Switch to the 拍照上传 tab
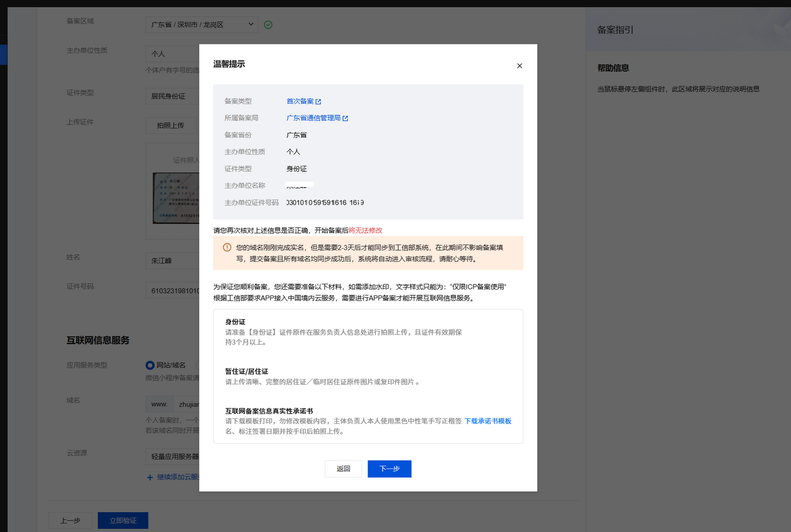The image size is (791, 532). coord(170,126)
